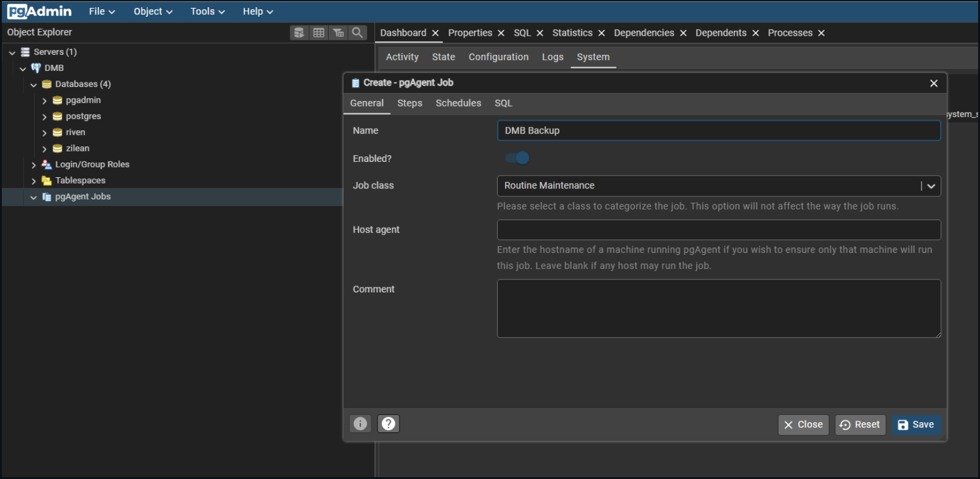This screenshot has height=479, width=980.
Task: Click the pgAdmin logo
Action: click(x=39, y=11)
